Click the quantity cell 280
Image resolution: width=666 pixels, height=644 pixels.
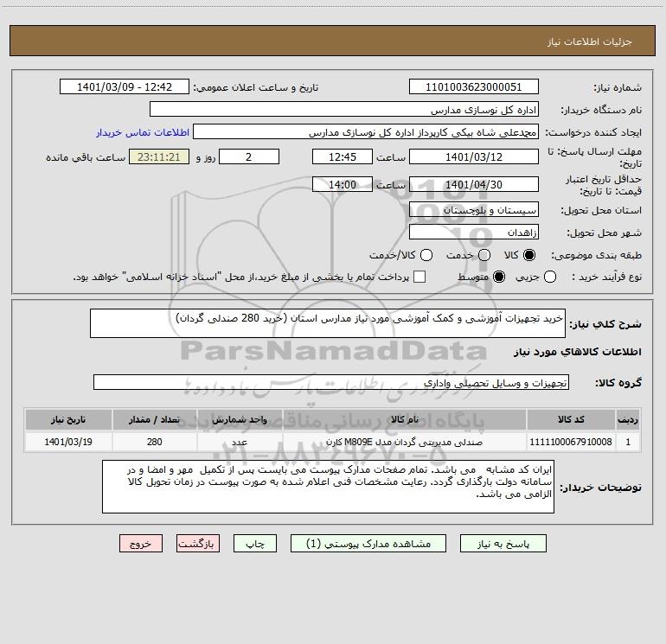[x=154, y=442]
